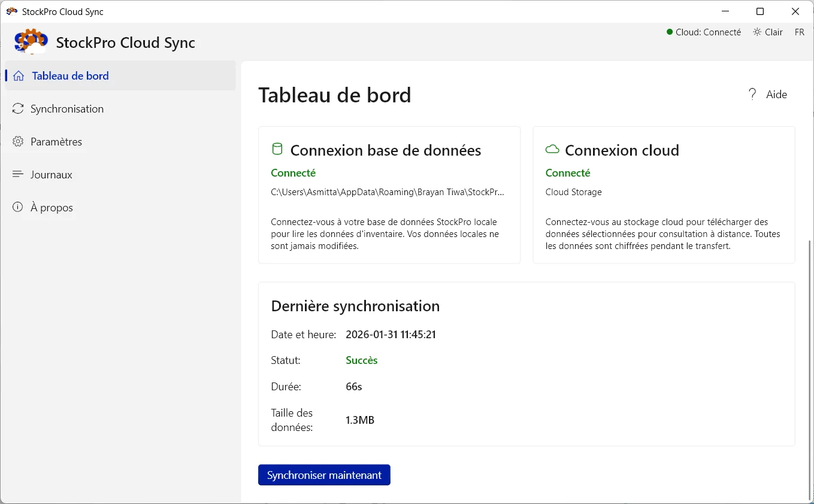Click the Journaux list icon in sidebar
The height and width of the screenshot is (504, 814).
coord(17,174)
